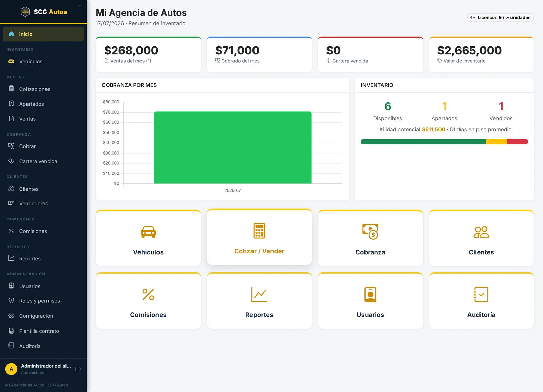Image resolution: width=543 pixels, height=392 pixels.
Task: Select Apartados bookmark icon in sidebar
Action: tap(11, 104)
